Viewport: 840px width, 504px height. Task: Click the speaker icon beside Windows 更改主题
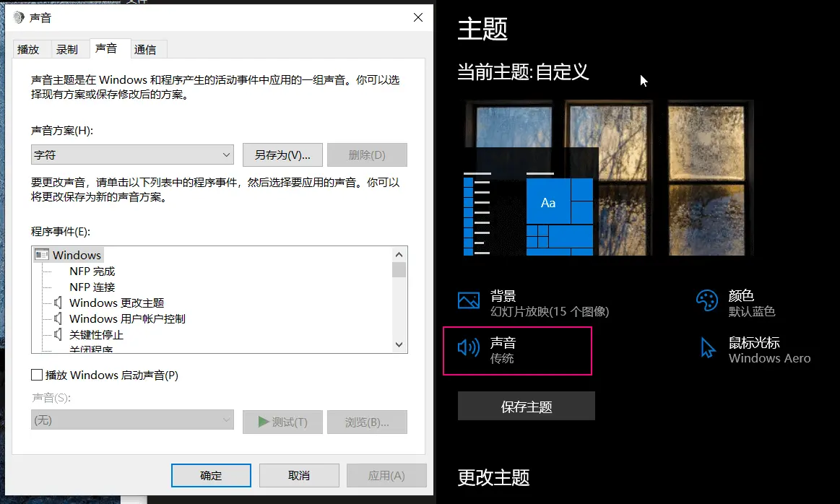58,303
